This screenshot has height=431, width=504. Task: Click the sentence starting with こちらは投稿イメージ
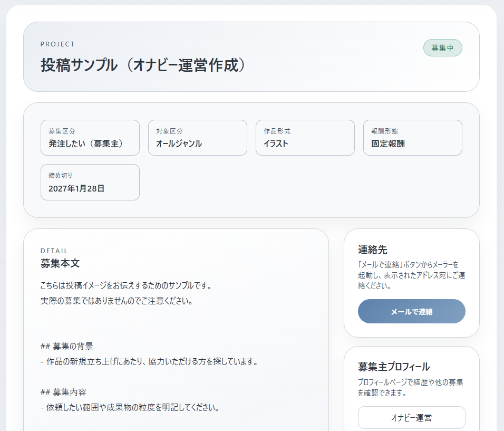click(x=126, y=286)
